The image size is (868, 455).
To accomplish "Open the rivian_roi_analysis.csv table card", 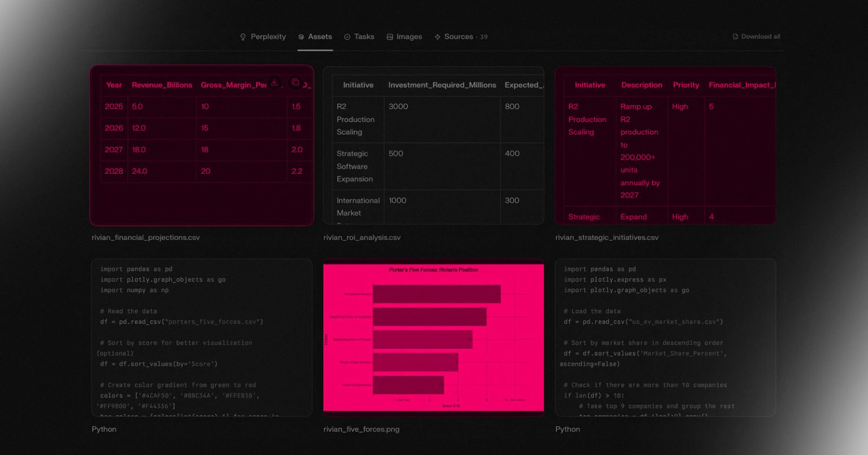I will (x=433, y=146).
